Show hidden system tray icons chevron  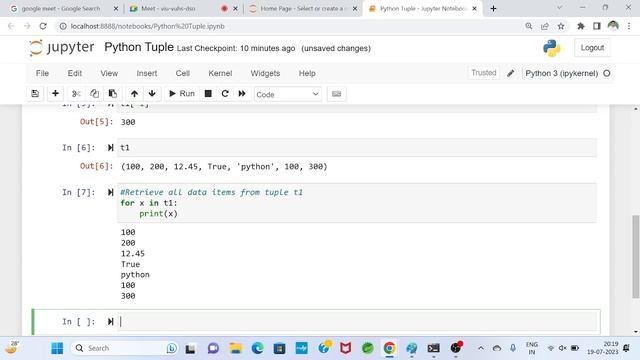pyautogui.click(x=481, y=348)
